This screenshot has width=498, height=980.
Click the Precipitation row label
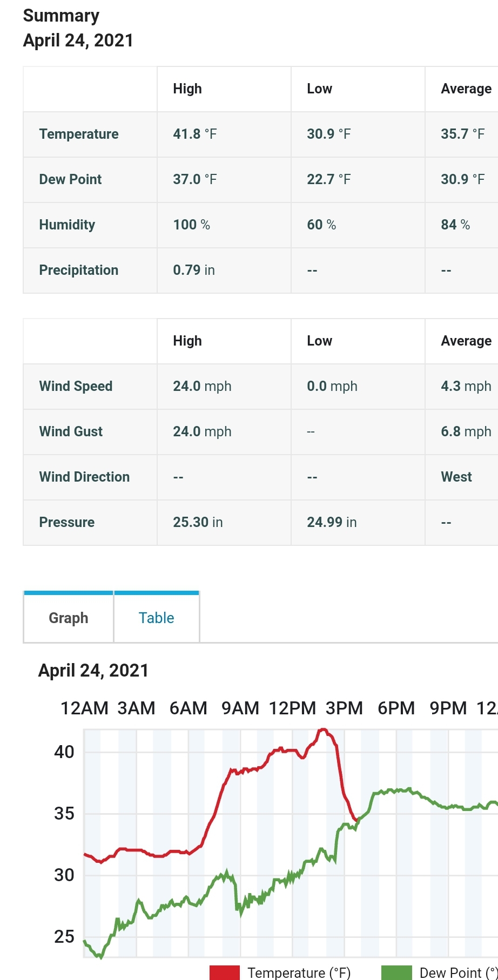79,270
